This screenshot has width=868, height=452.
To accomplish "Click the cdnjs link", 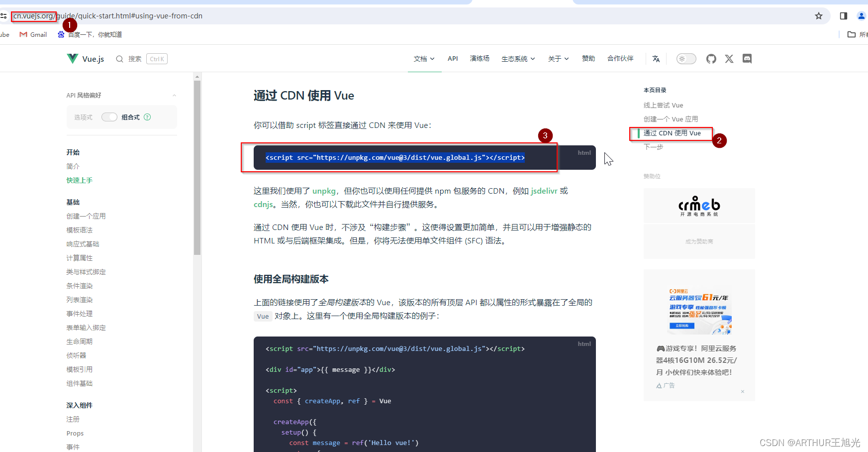I will click(263, 205).
